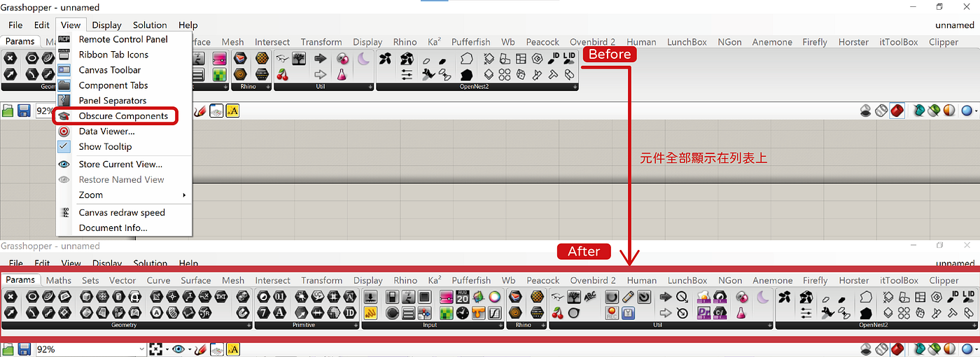
Task: Expand Util panel dropdown in After window
Action: (x=769, y=325)
